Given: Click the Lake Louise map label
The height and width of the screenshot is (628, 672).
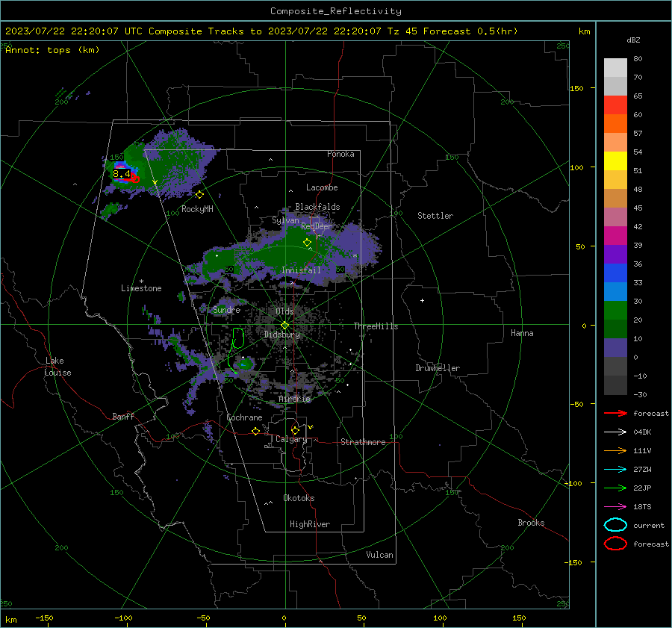Looking at the screenshot, I should (x=57, y=367).
